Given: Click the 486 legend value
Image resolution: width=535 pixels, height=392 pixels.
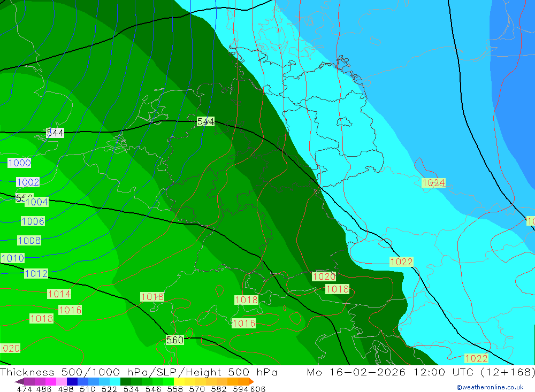Looking at the screenshot, I should coord(43,389).
